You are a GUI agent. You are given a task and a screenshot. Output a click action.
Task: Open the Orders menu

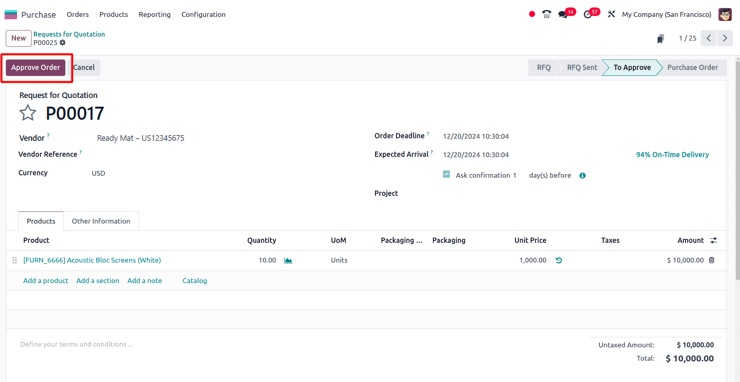coord(77,15)
